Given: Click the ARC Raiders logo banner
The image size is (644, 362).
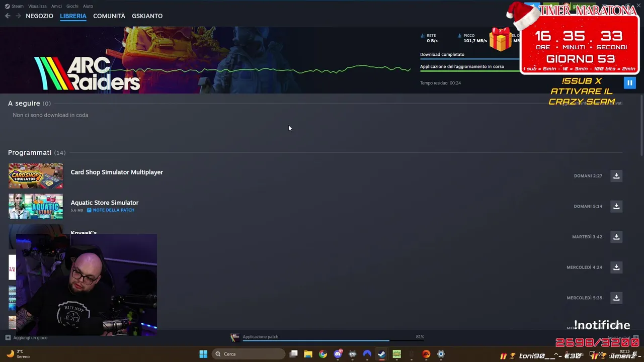Looking at the screenshot, I should pyautogui.click(x=87, y=73).
